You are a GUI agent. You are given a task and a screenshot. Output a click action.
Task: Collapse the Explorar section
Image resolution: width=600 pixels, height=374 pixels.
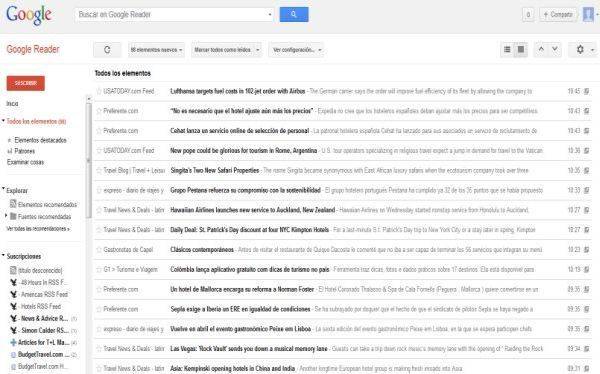[3, 189]
